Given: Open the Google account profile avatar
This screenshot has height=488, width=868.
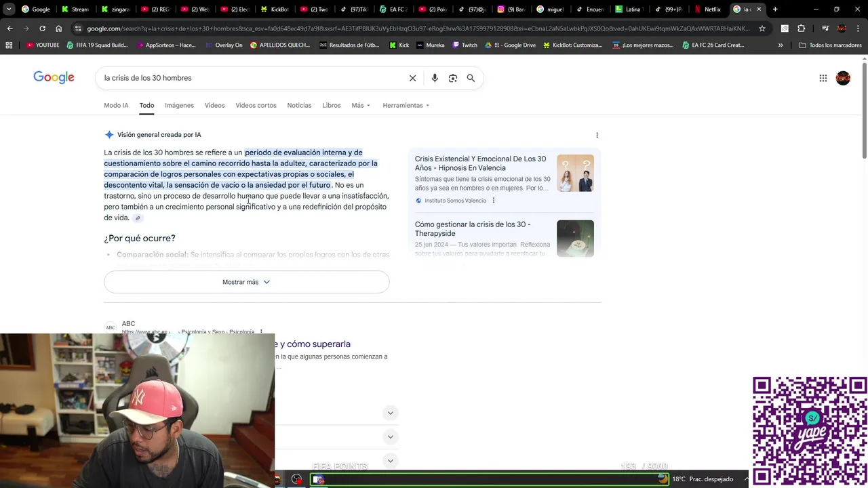Looking at the screenshot, I should coord(843,78).
